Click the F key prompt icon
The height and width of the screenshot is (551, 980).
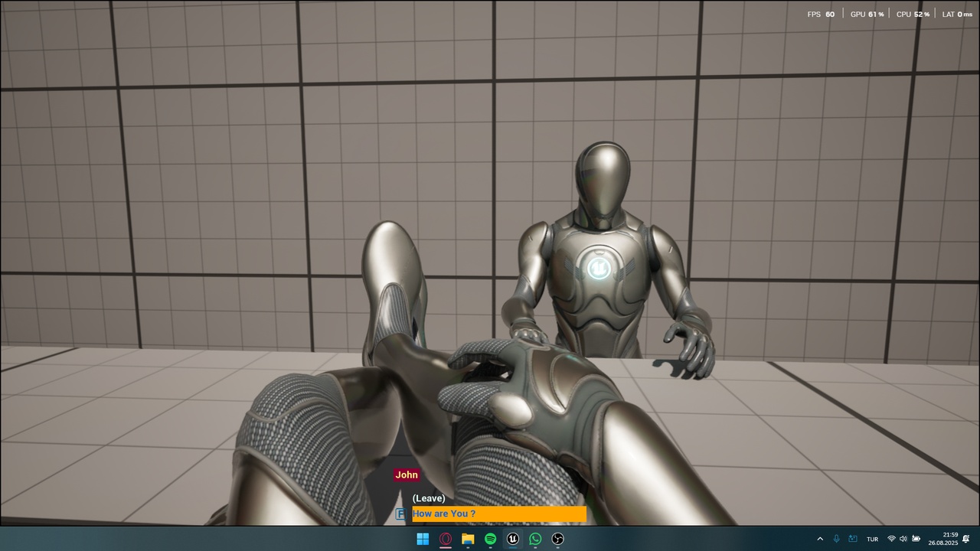(x=400, y=514)
